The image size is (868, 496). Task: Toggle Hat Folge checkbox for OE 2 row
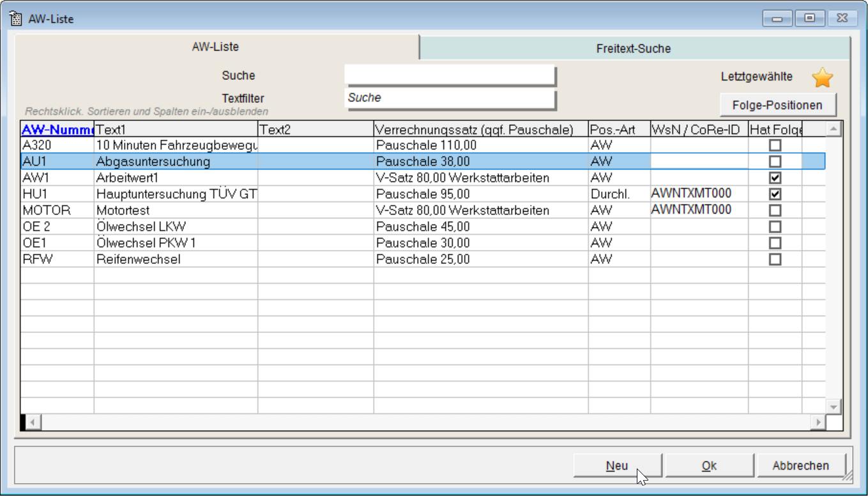click(775, 226)
